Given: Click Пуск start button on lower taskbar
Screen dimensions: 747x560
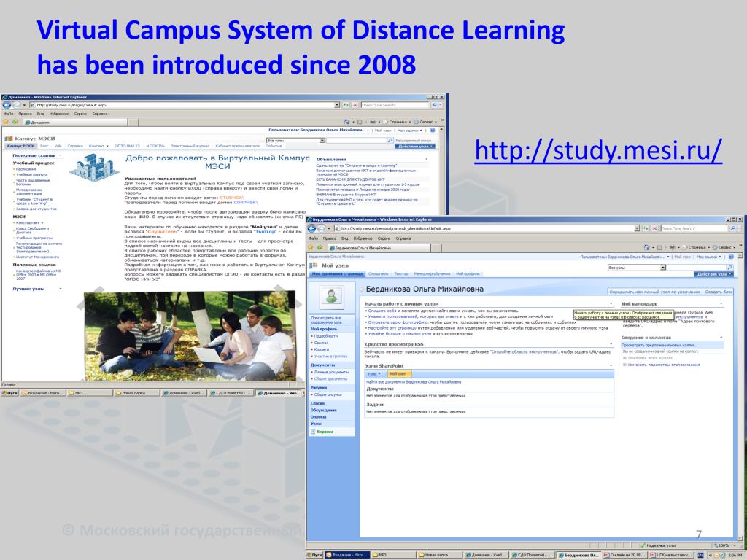Looking at the screenshot, I should [314, 555].
